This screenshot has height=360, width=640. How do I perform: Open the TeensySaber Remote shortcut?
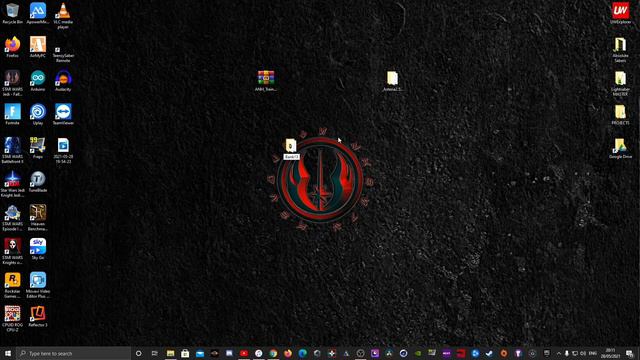(63, 52)
